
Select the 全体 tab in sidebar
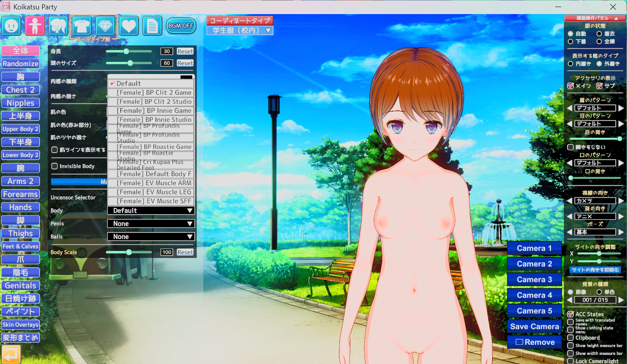click(20, 51)
